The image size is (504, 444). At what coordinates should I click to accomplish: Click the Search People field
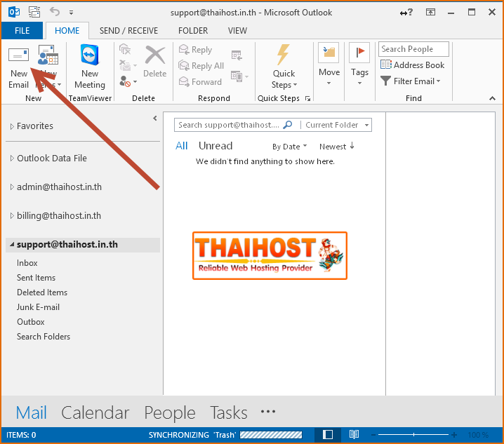pyautogui.click(x=413, y=49)
